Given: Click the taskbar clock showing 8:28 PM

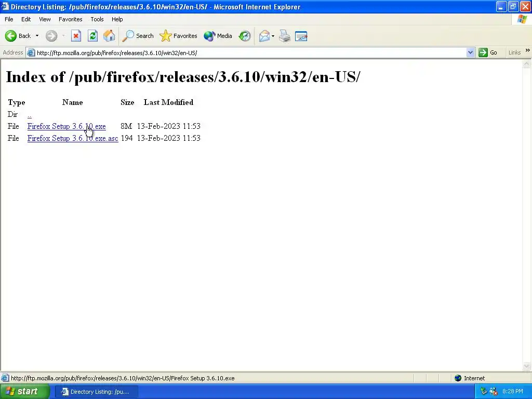Looking at the screenshot, I should pos(512,392).
